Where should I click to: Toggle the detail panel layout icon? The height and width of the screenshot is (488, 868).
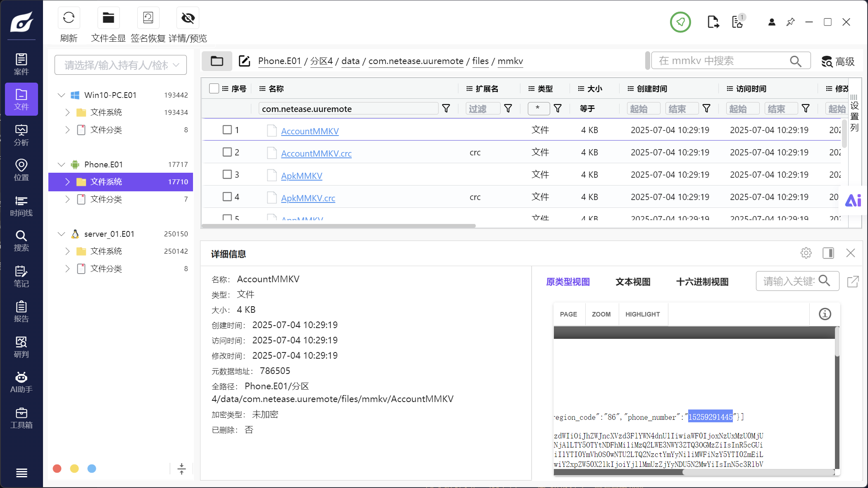[828, 253]
